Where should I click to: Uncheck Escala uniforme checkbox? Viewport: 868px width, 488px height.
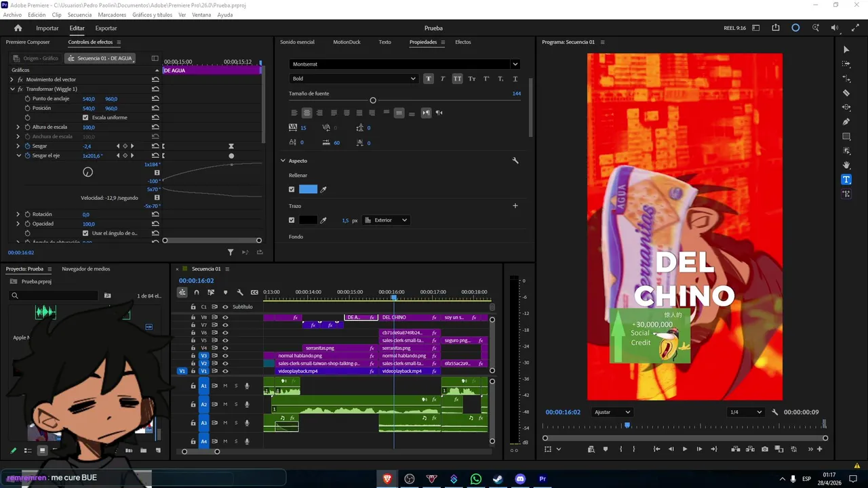85,117
